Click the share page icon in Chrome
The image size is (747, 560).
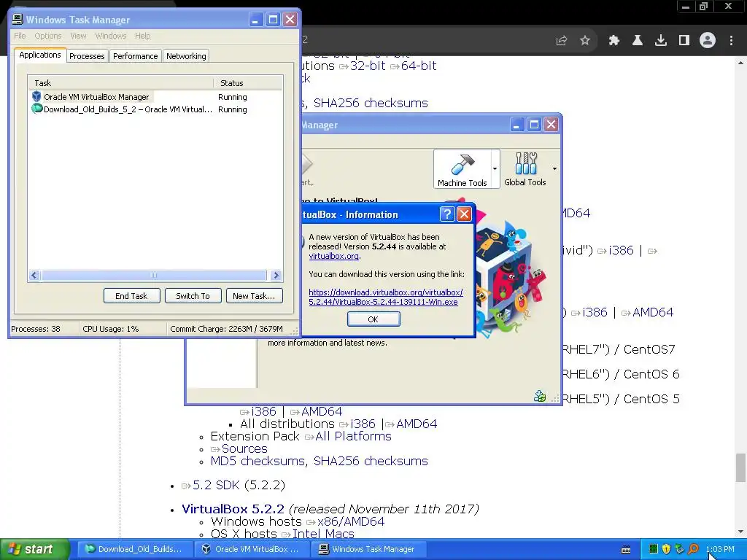pos(562,41)
